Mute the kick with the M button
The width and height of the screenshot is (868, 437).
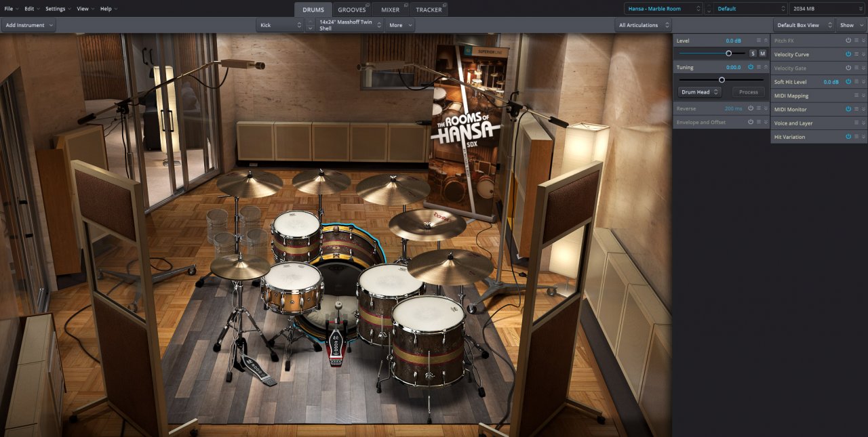click(762, 54)
